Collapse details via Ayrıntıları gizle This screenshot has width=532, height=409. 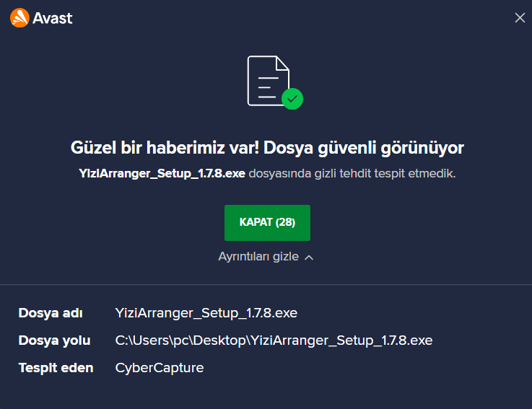(x=266, y=257)
